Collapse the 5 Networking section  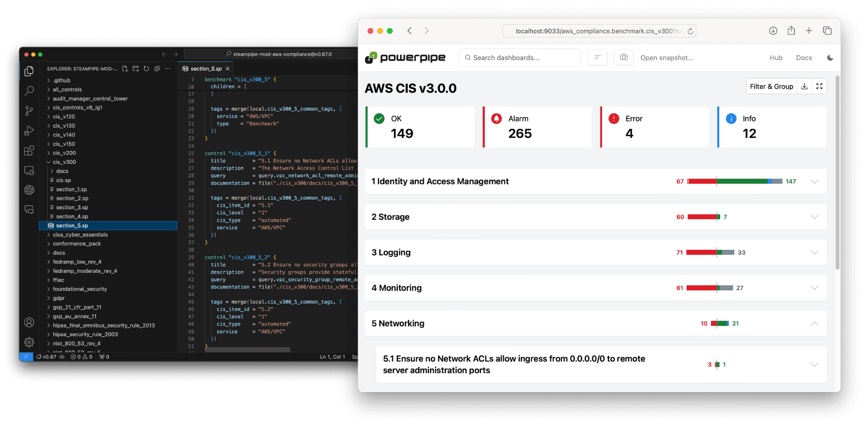(x=814, y=324)
